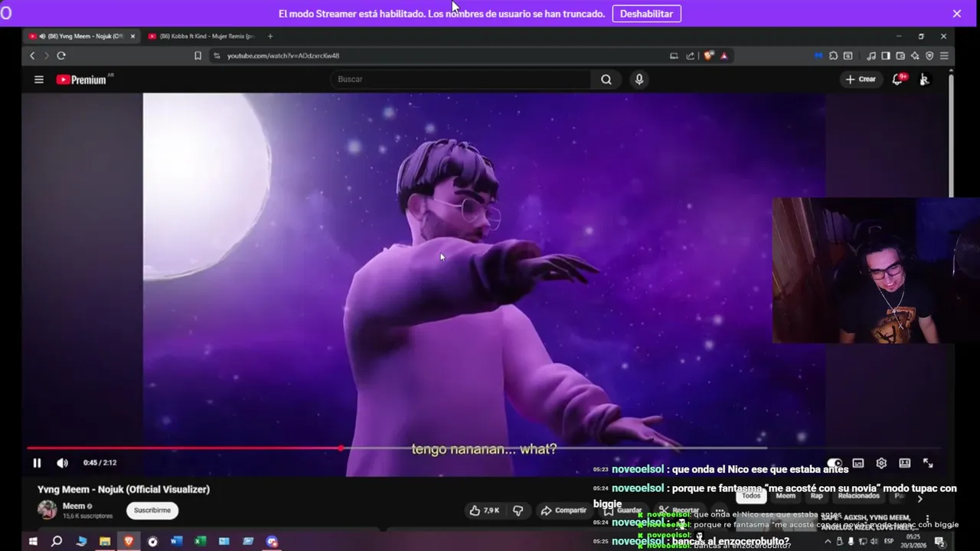Open a new browser tab

(x=270, y=36)
